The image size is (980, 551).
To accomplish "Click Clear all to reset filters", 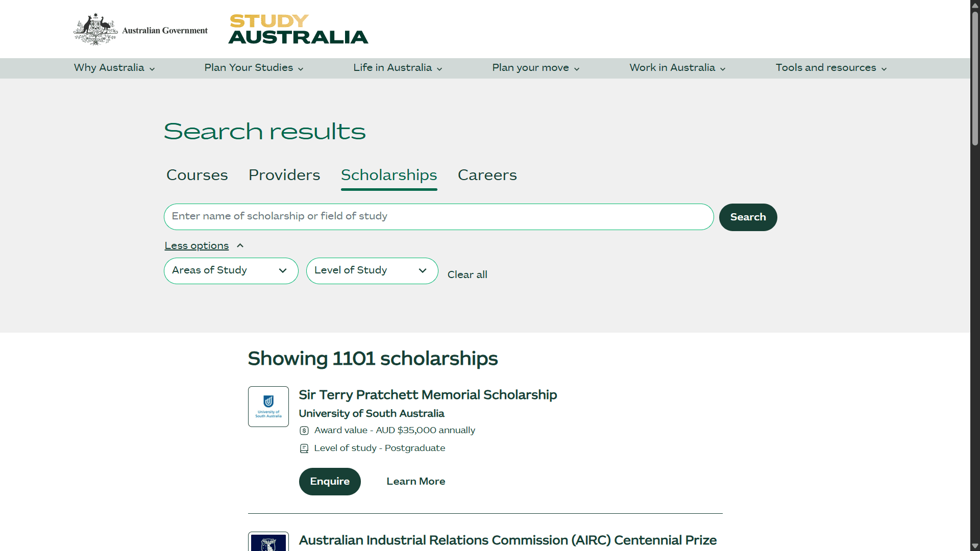I will pyautogui.click(x=467, y=275).
